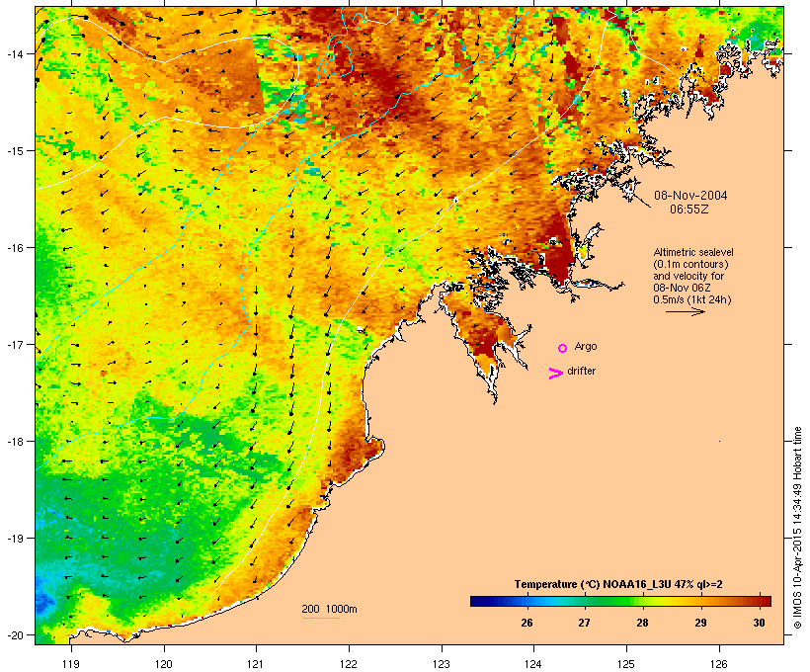Click longitude axis label 124
This screenshot has width=810, height=672.
click(x=533, y=664)
